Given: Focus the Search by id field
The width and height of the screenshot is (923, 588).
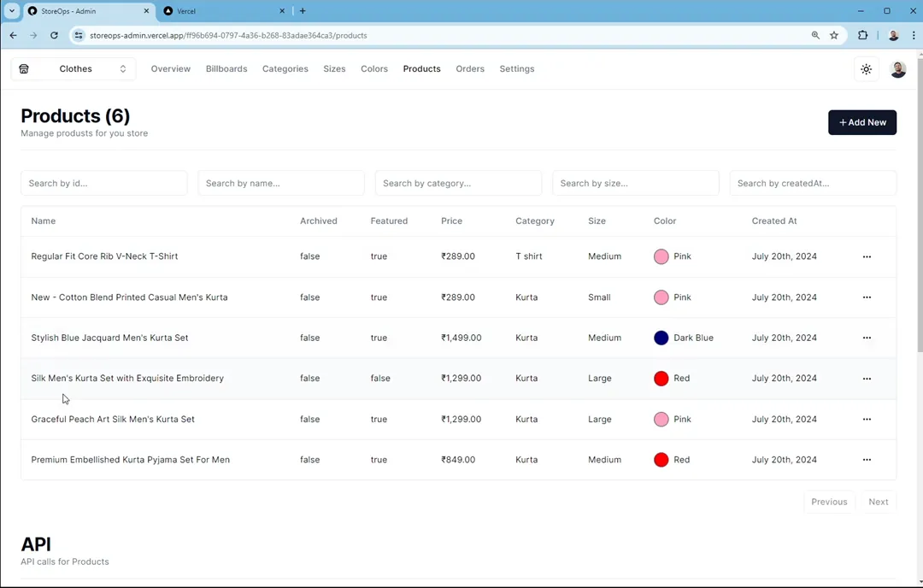Looking at the screenshot, I should pos(104,183).
